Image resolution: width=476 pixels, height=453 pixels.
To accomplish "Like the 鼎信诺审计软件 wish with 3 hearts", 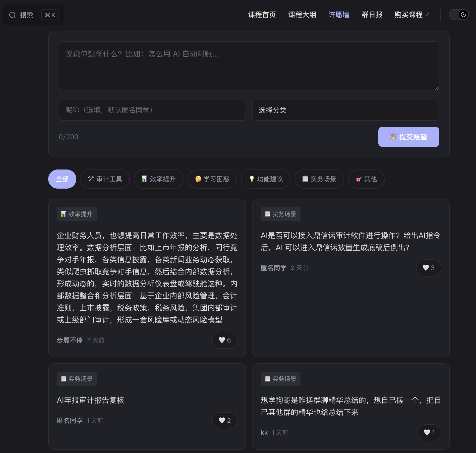I will (428, 268).
